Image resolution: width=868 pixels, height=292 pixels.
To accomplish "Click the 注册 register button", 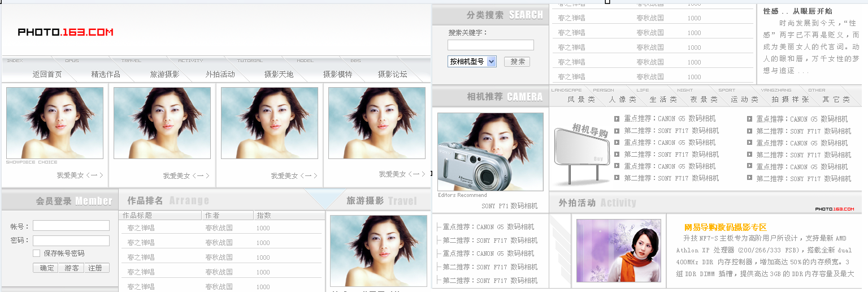I will 96,268.
